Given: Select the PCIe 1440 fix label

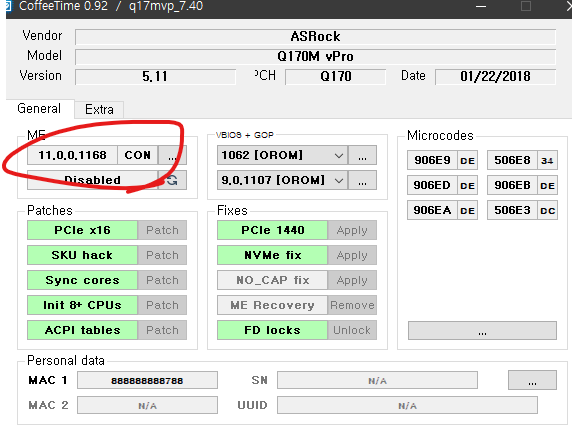Looking at the screenshot, I should (273, 230).
